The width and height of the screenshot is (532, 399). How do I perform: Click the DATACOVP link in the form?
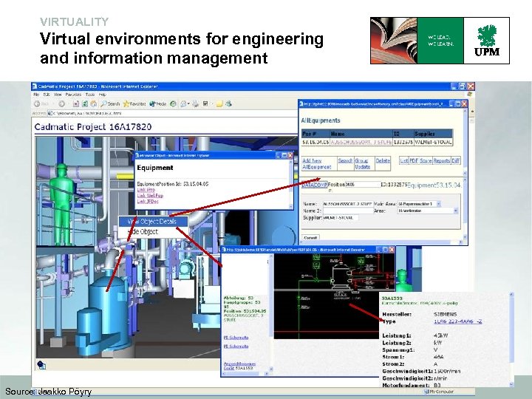315,185
